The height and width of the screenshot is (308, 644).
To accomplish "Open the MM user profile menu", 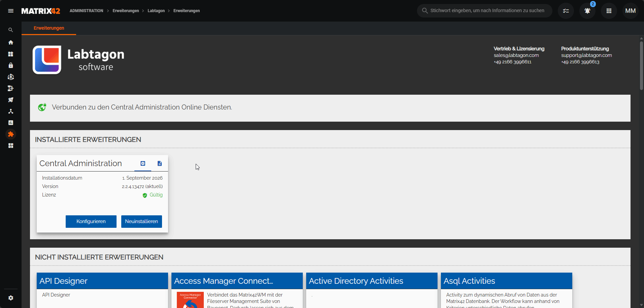I will [631, 11].
